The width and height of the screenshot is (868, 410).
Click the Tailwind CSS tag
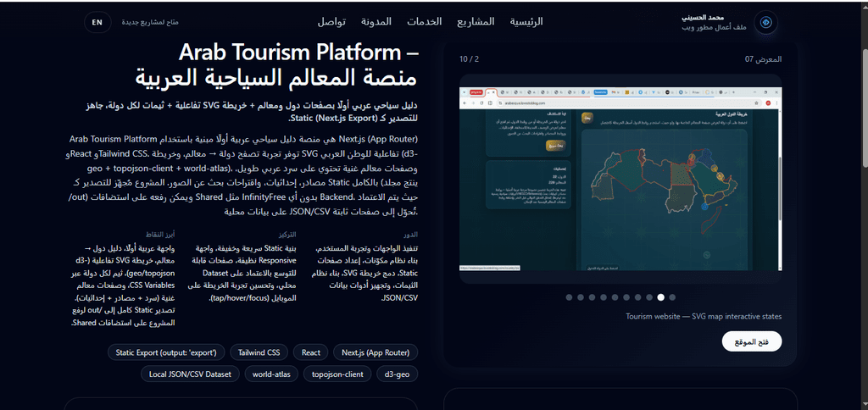[x=259, y=352]
